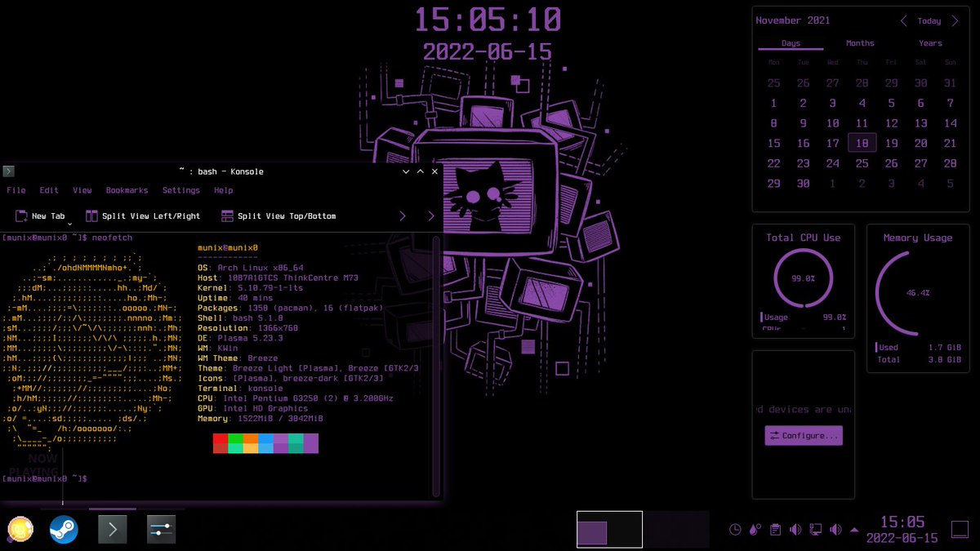980x551 pixels.
Task: Click Split View Left/Right toolbar button
Action: [143, 216]
